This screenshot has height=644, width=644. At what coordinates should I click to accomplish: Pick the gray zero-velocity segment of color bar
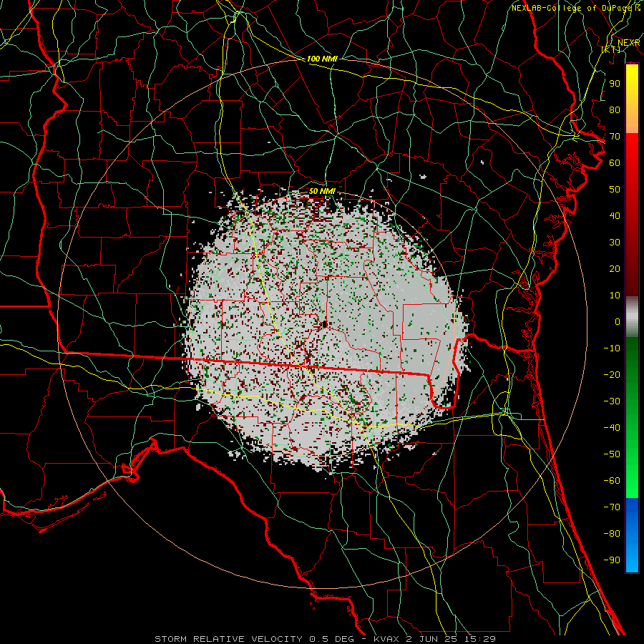(x=632, y=317)
